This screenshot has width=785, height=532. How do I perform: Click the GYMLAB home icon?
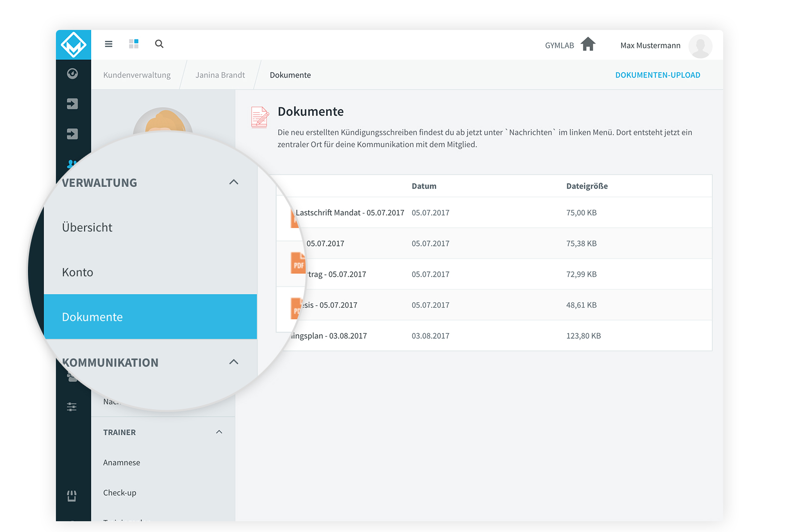[x=588, y=44]
